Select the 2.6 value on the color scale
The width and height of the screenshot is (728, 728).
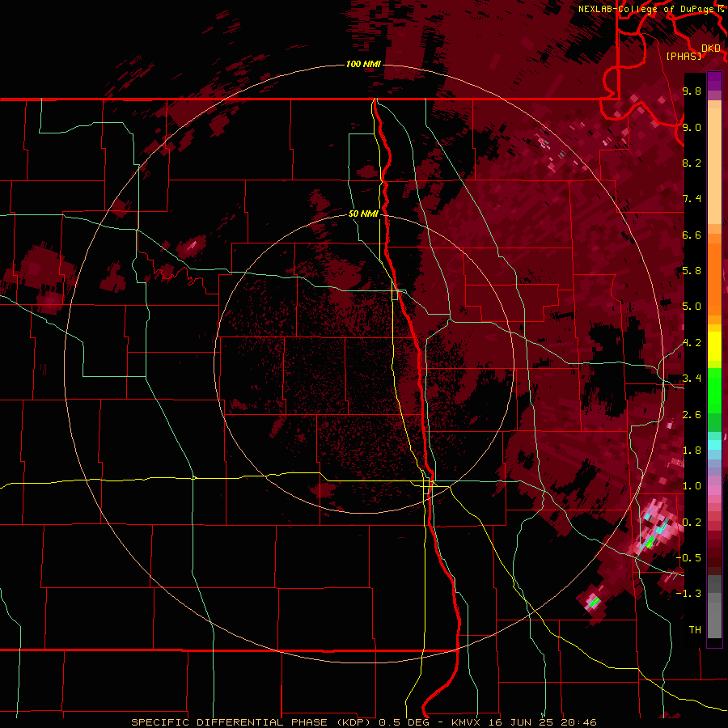pyautogui.click(x=692, y=415)
